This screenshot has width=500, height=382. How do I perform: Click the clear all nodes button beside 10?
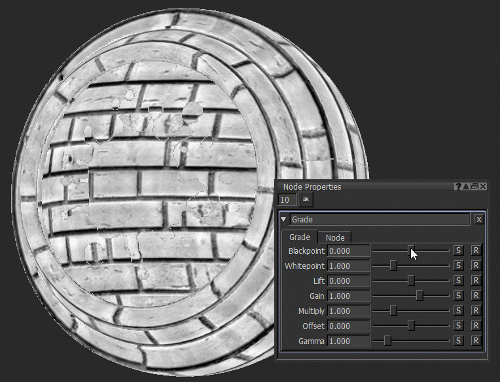(x=306, y=200)
